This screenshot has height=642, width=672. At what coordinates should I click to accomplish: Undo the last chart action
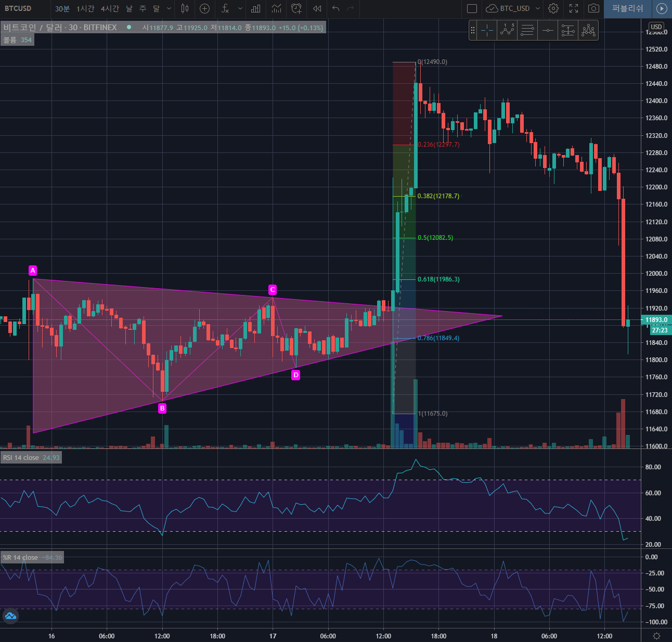click(x=336, y=8)
